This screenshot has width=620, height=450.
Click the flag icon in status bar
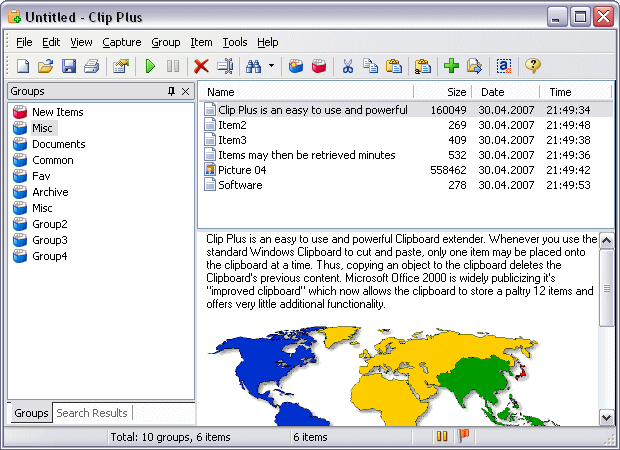(x=463, y=436)
